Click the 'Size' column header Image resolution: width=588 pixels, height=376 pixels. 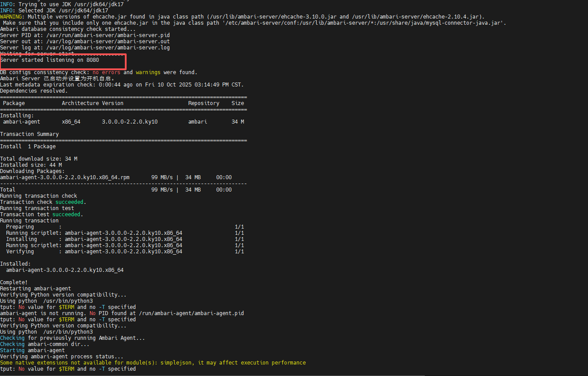coord(238,103)
